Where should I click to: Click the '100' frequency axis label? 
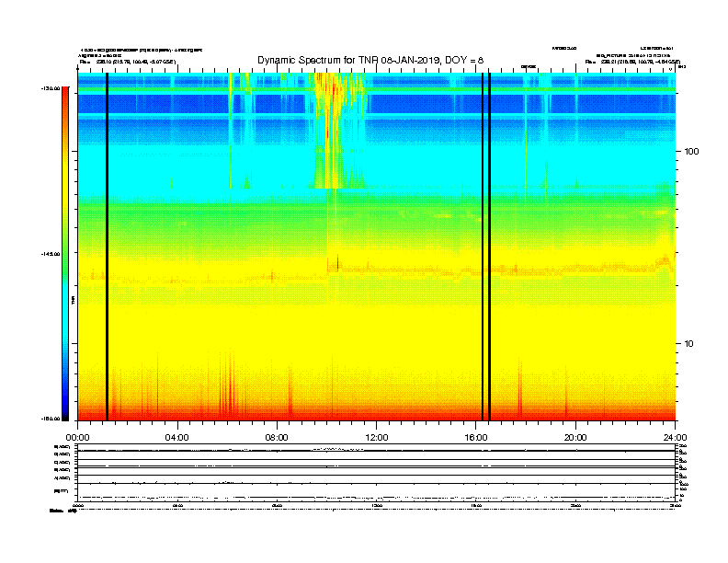pyautogui.click(x=692, y=152)
